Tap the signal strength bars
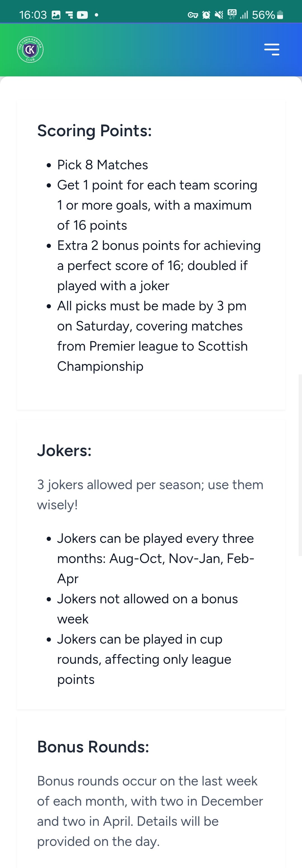302x868 pixels. (244, 15)
